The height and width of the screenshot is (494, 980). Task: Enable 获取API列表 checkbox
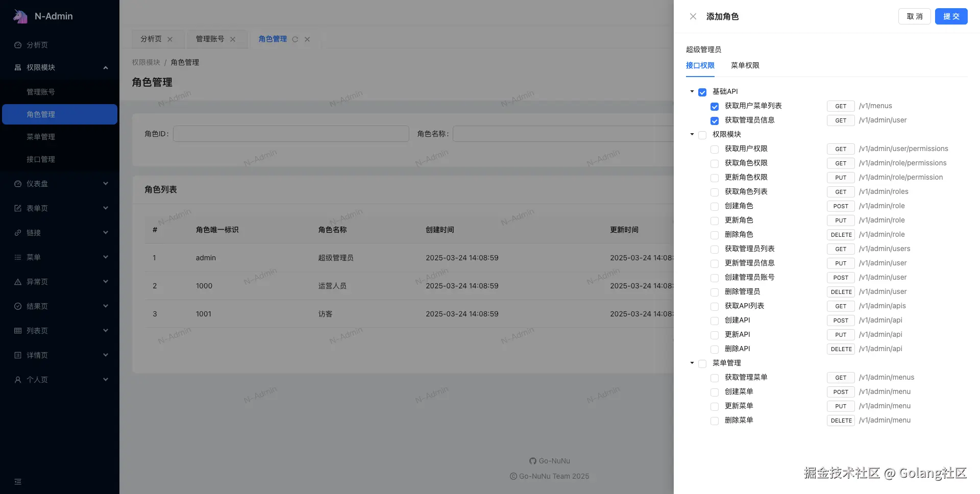coord(715,306)
